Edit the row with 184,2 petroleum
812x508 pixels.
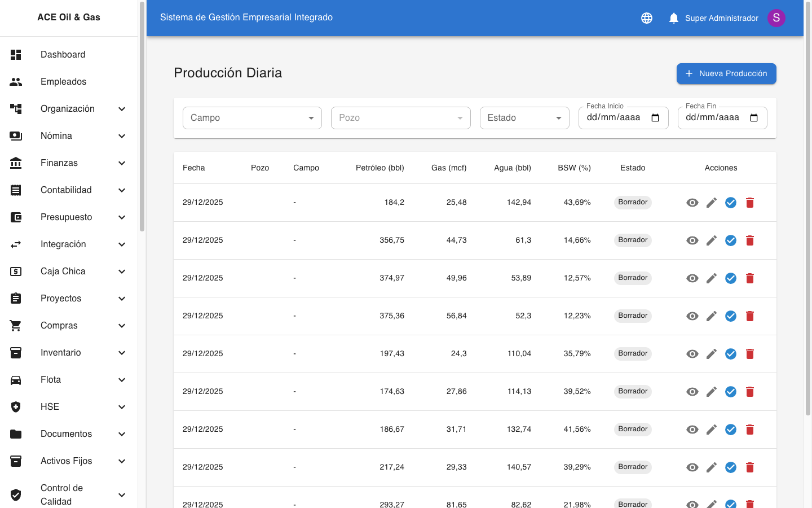(x=712, y=203)
